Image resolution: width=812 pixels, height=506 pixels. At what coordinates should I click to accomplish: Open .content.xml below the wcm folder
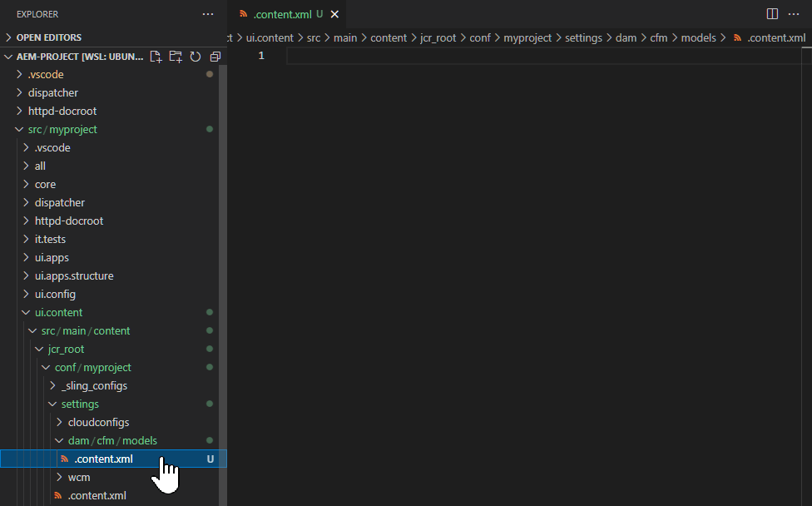point(109,496)
